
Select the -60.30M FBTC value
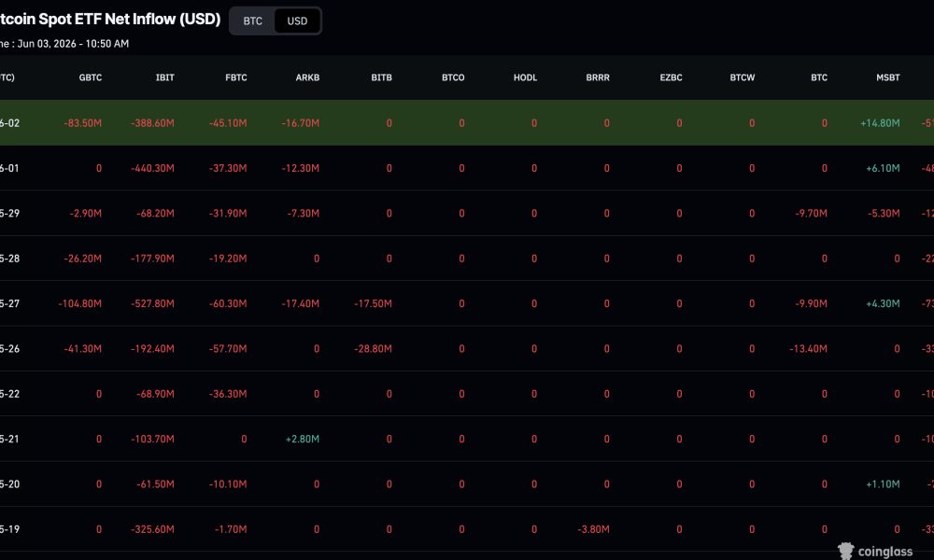pyautogui.click(x=228, y=303)
